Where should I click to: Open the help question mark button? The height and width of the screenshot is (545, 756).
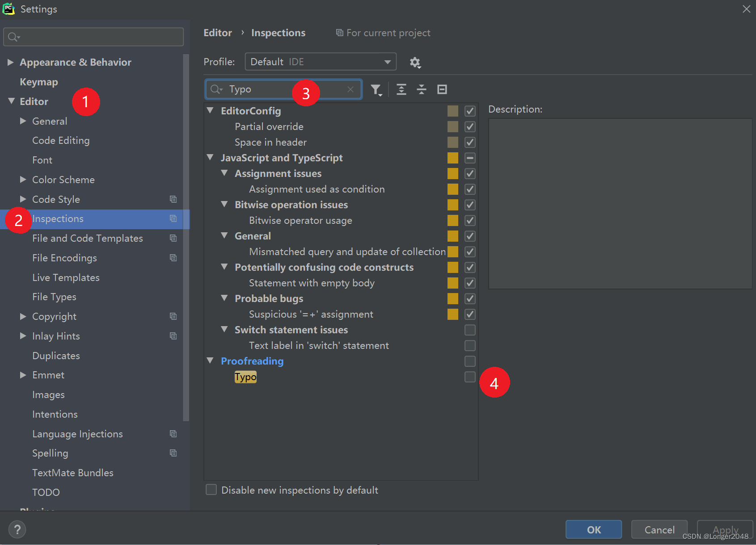click(x=17, y=530)
